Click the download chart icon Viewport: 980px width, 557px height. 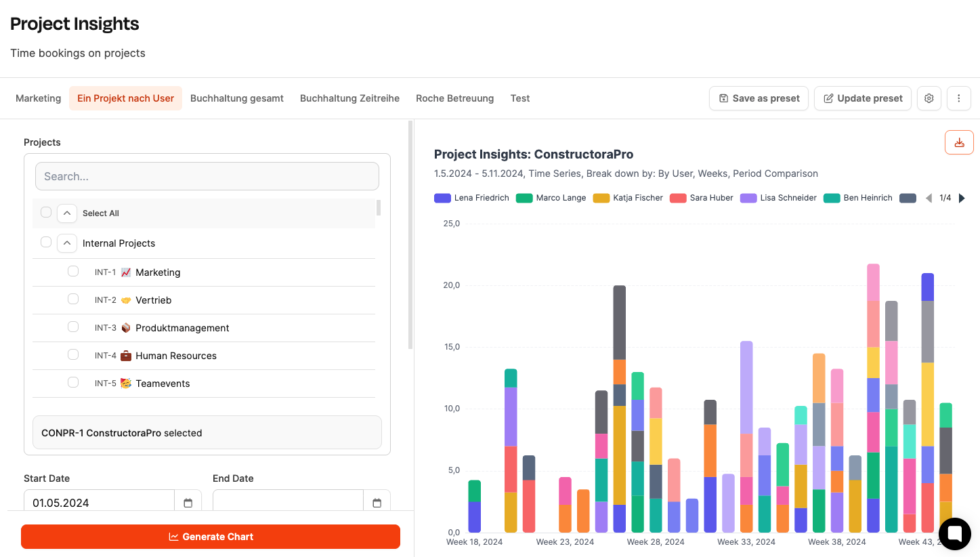pyautogui.click(x=959, y=142)
